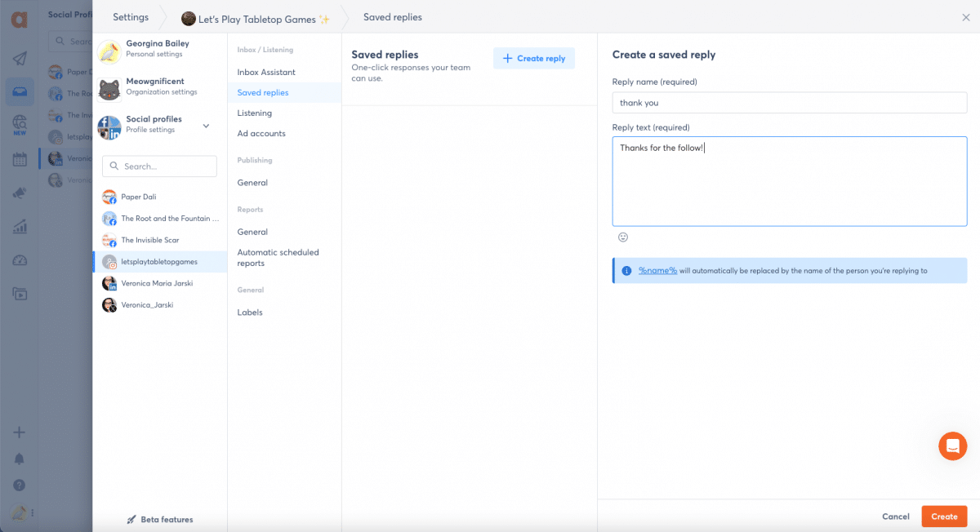Cancel the saved reply creation
The image size is (980, 532).
click(895, 516)
